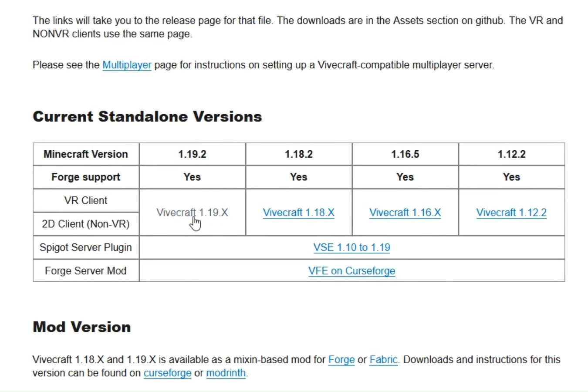Screen dimensions: 588x392
Task: Click the 2D Client (Non-VR) cell
Action: pos(86,224)
